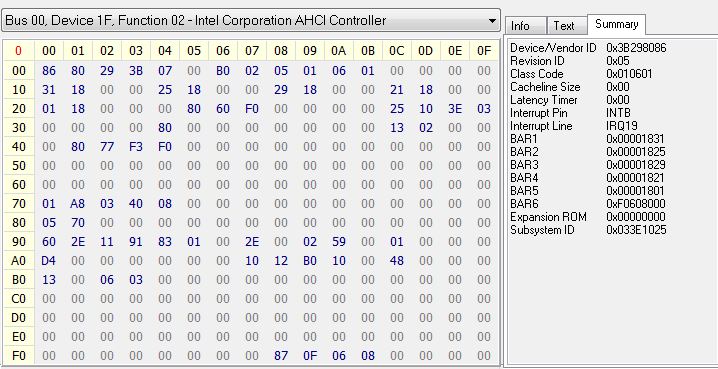
Task: Click byte D4 in row A0
Action: click(49, 260)
